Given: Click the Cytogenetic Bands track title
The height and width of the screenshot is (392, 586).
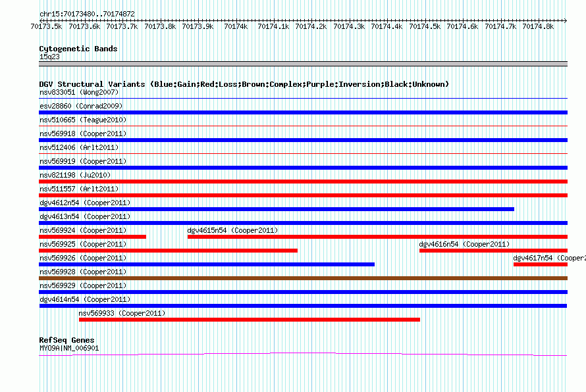Looking at the screenshot, I should pyautogui.click(x=78, y=49).
